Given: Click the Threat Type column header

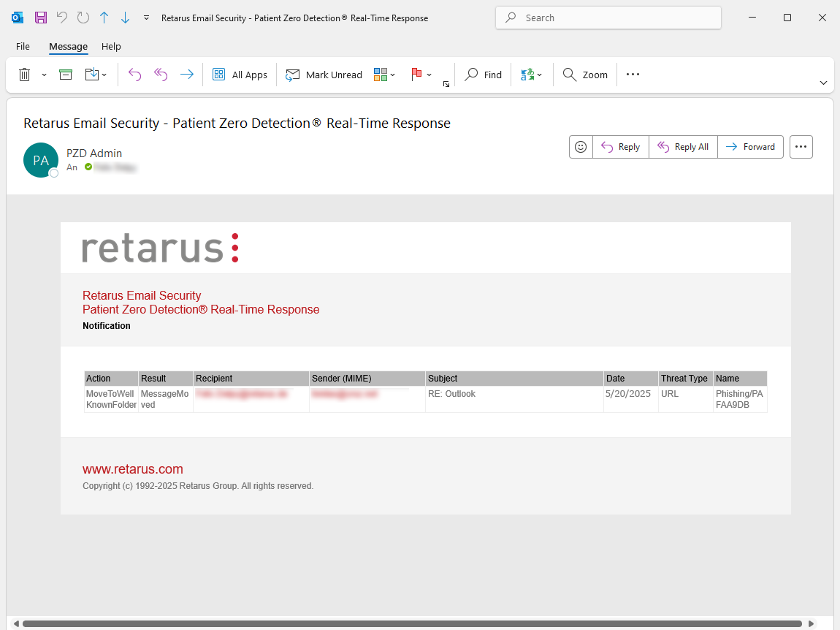Looking at the screenshot, I should pos(685,379).
